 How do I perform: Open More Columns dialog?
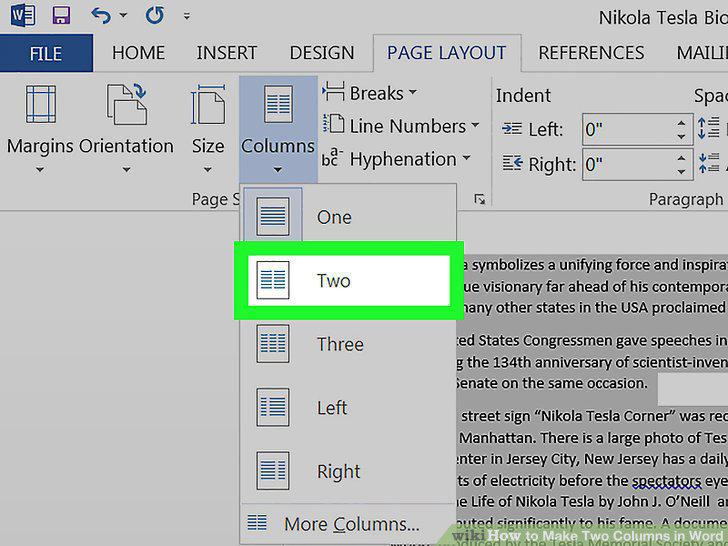pos(349,524)
